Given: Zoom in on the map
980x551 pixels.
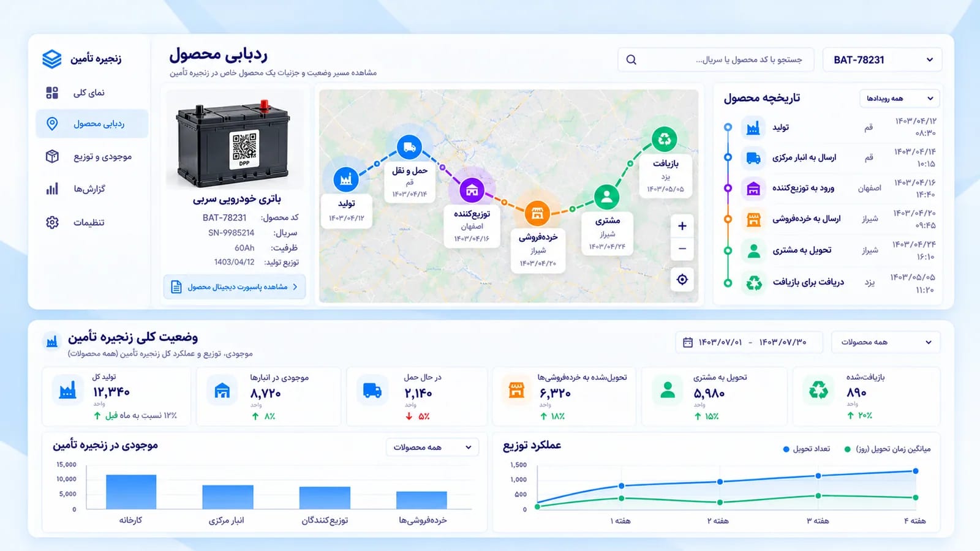Looking at the screenshot, I should click(x=682, y=226).
